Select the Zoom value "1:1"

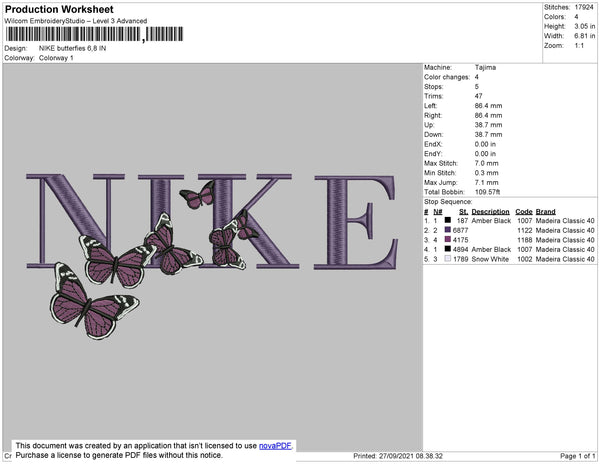coord(579,46)
